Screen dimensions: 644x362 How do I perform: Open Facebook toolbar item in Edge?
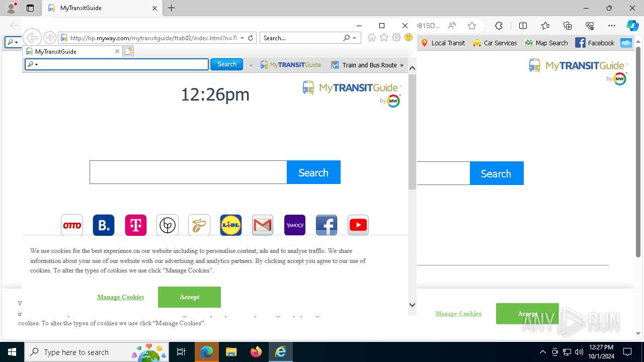click(595, 43)
